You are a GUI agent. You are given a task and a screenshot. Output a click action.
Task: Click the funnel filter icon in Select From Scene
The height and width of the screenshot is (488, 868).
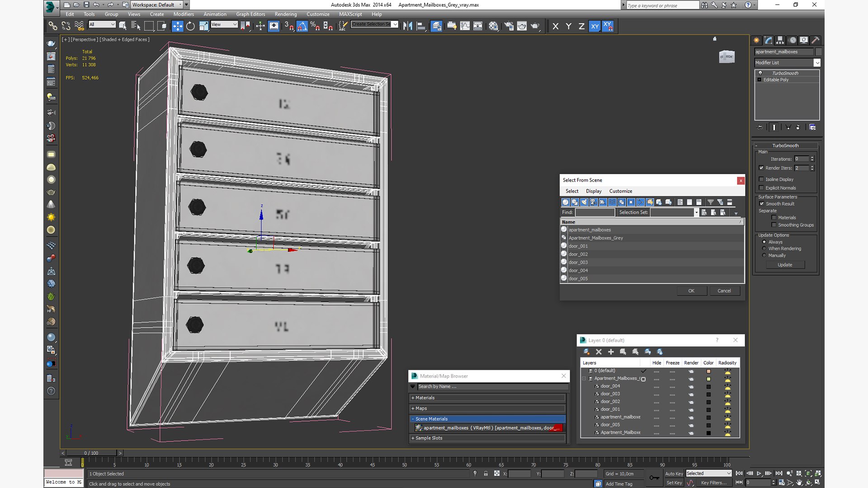coord(710,202)
